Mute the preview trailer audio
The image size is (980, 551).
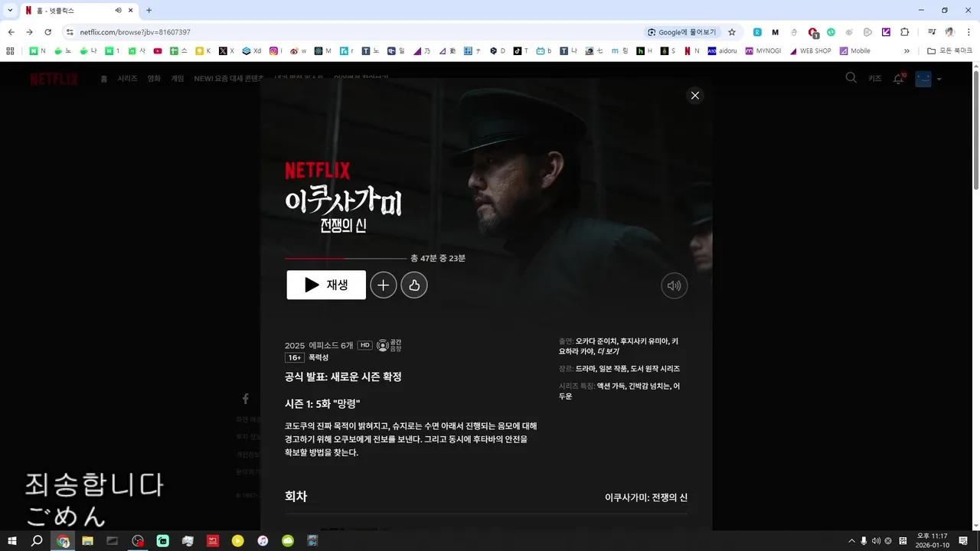675,285
